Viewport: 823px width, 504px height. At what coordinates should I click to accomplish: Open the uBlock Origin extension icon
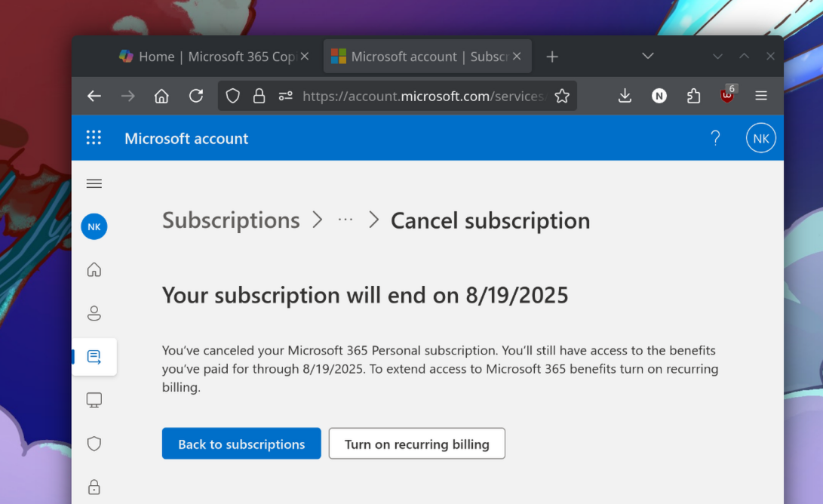click(x=727, y=96)
